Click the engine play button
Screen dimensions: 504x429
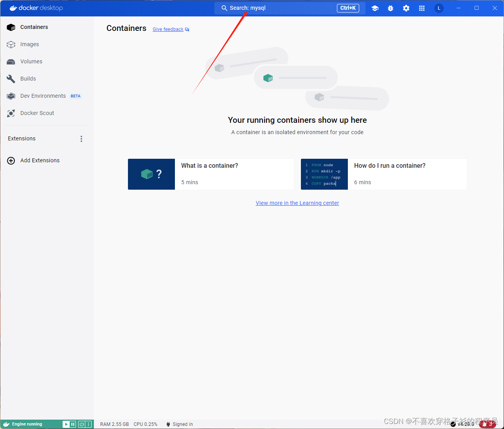(66, 424)
